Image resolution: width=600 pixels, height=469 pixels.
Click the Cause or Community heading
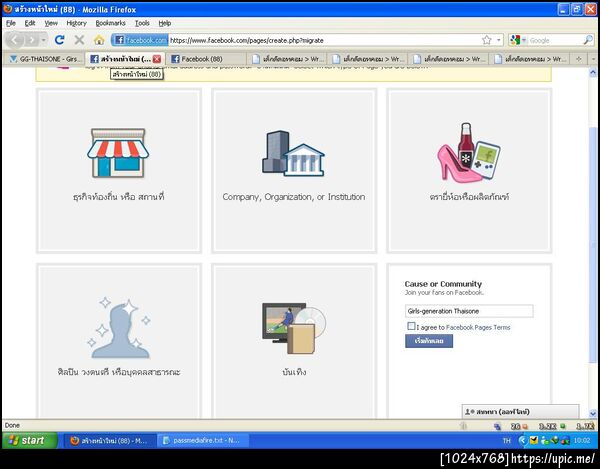tap(443, 284)
